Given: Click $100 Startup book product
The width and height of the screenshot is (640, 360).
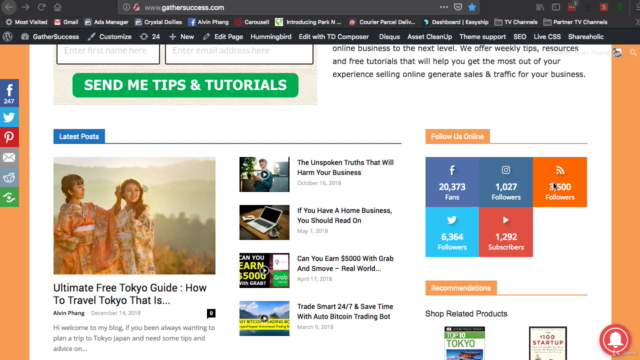Looking at the screenshot, I should (x=548, y=343).
